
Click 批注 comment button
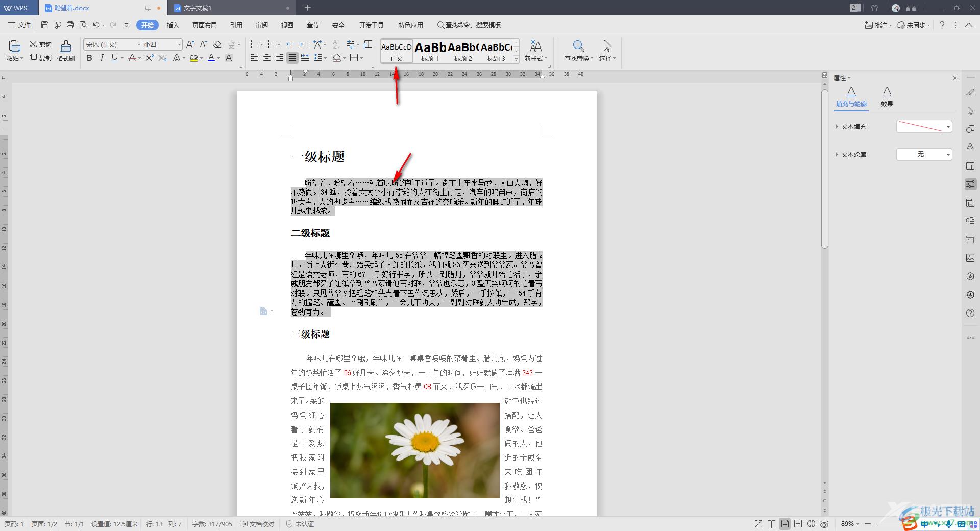(x=878, y=25)
